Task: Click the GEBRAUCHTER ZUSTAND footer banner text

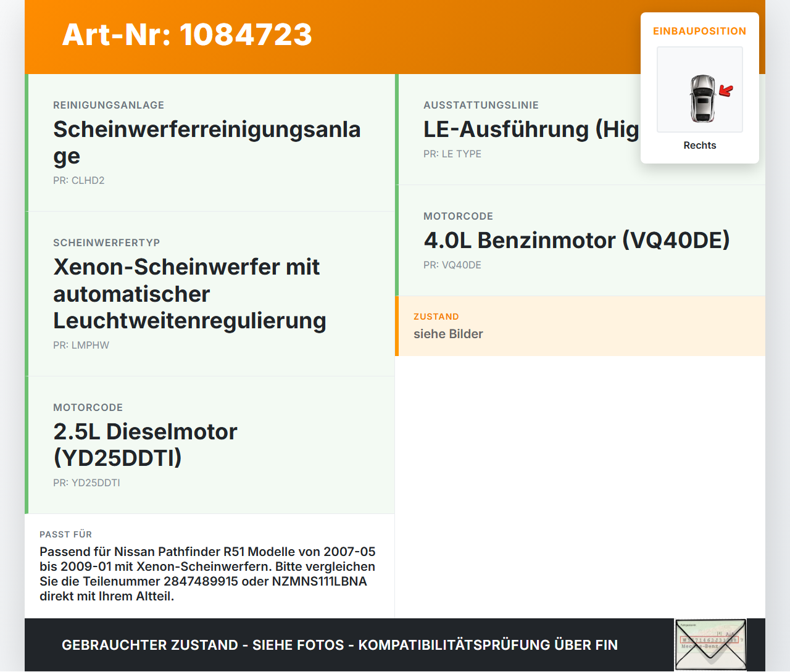Action: [339, 645]
